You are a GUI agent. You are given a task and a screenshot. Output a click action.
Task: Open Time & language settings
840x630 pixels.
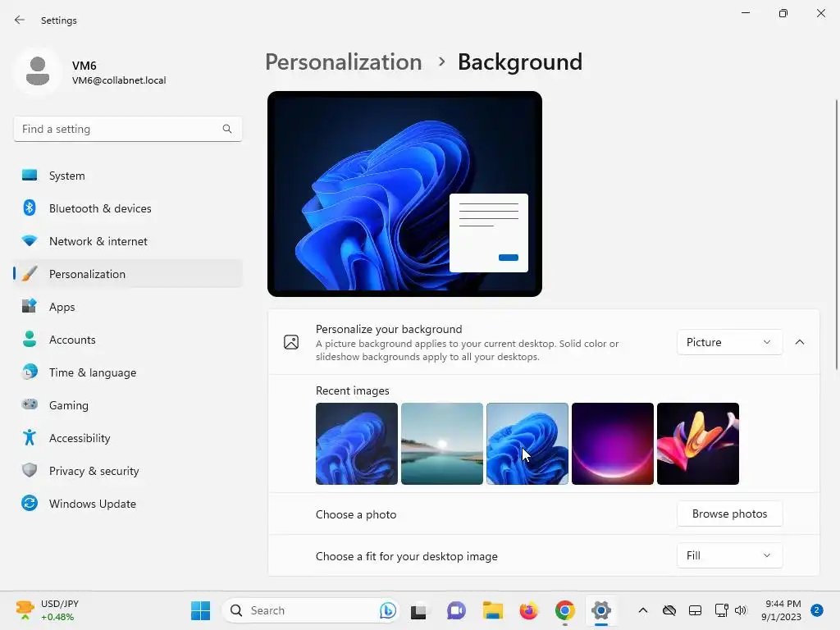click(x=127, y=372)
